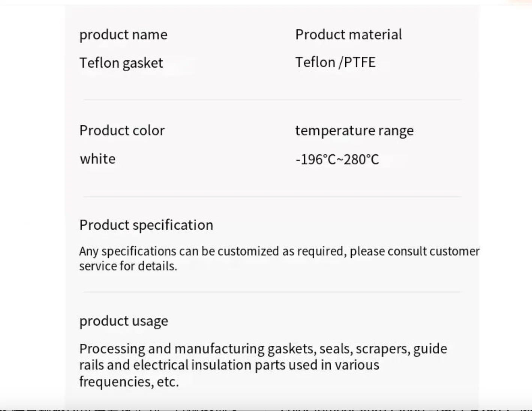Click the cut-off Chinese text strip
The height and width of the screenshot is (411, 532).
point(266,408)
